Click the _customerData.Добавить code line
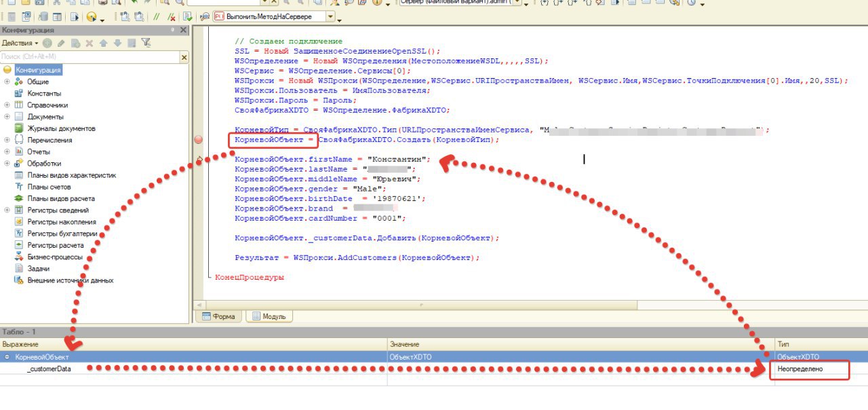The image size is (868, 410). coord(367,238)
